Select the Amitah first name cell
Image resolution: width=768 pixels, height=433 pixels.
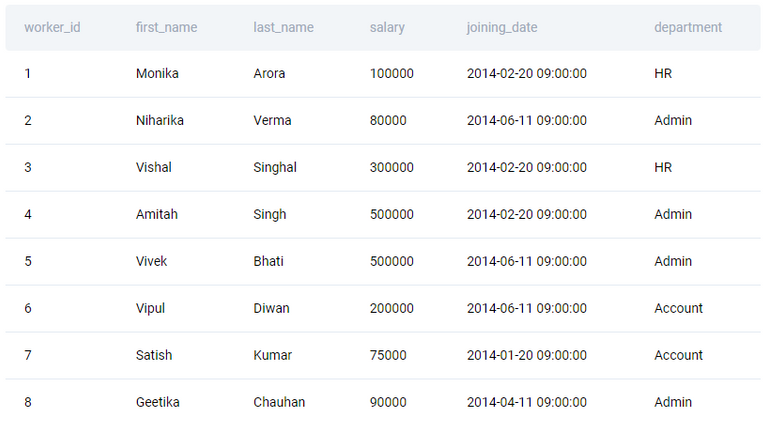coord(157,215)
